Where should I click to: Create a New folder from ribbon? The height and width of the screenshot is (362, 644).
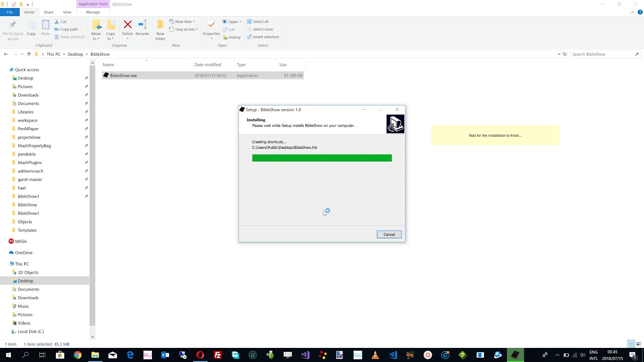160,30
